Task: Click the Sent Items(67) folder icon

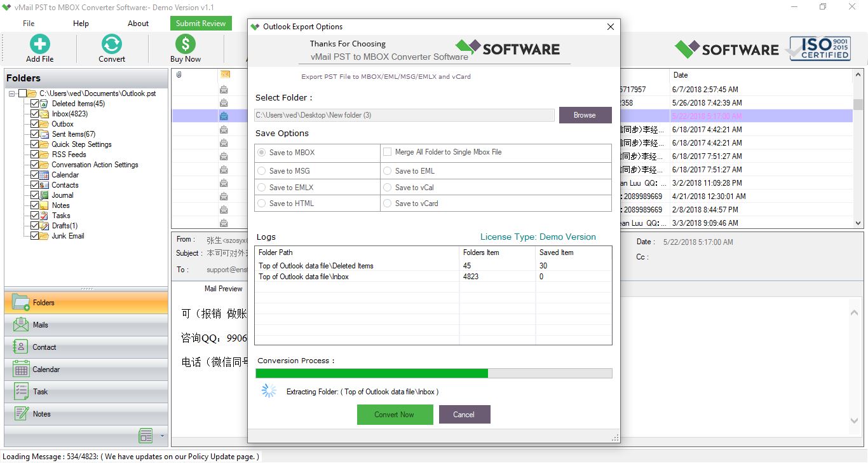Action: tap(44, 134)
